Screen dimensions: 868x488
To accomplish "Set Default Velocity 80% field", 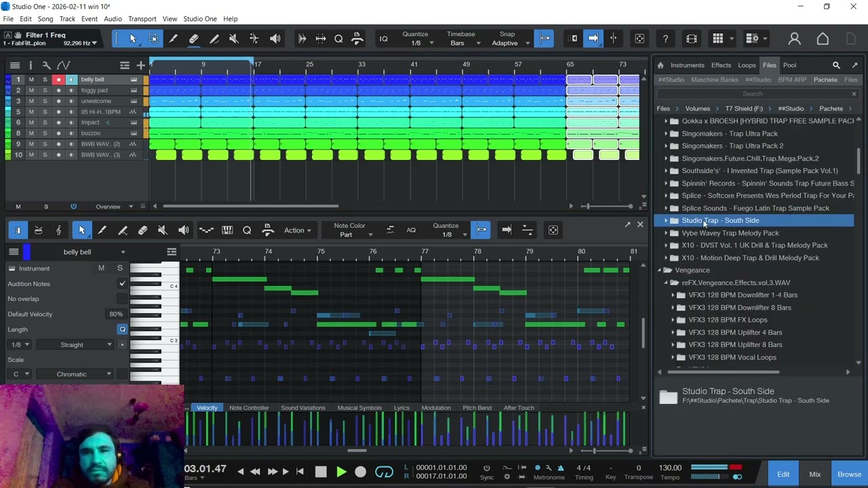I will (x=116, y=314).
